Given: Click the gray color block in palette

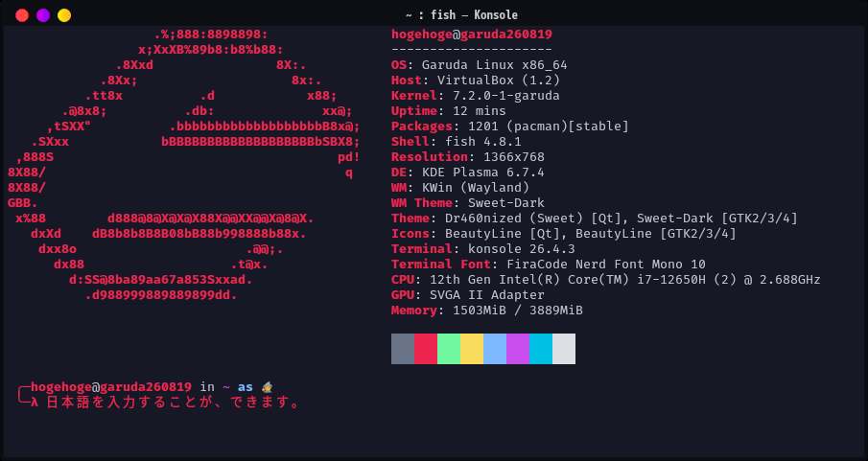Looking at the screenshot, I should (403, 349).
